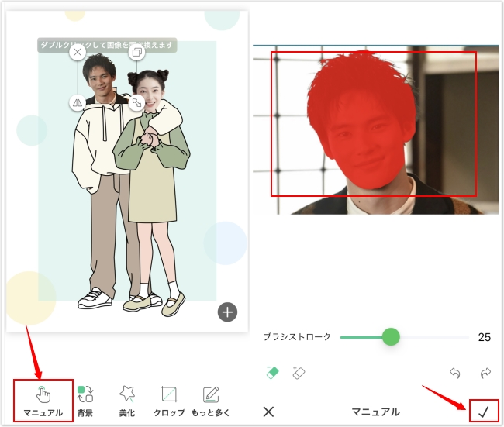Image resolution: width=504 pixels, height=427 pixels.
Task: Undo the last brush stroke
Action: click(455, 373)
